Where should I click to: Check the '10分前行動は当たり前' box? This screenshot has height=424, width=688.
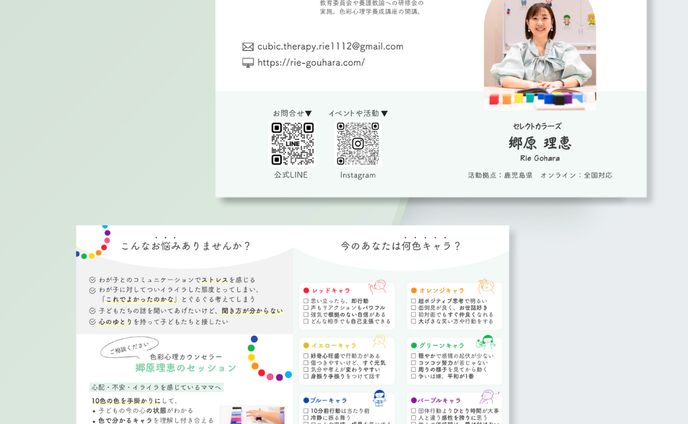pyautogui.click(x=306, y=411)
